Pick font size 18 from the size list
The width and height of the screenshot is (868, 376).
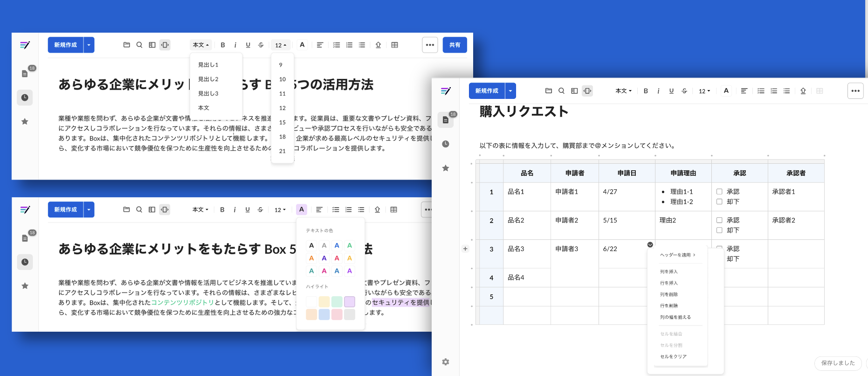coord(282,137)
